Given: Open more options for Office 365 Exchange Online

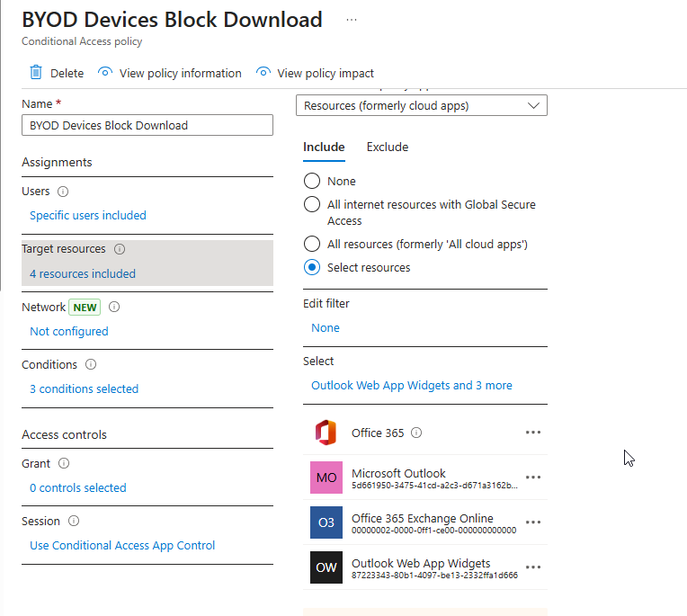Looking at the screenshot, I should [533, 522].
